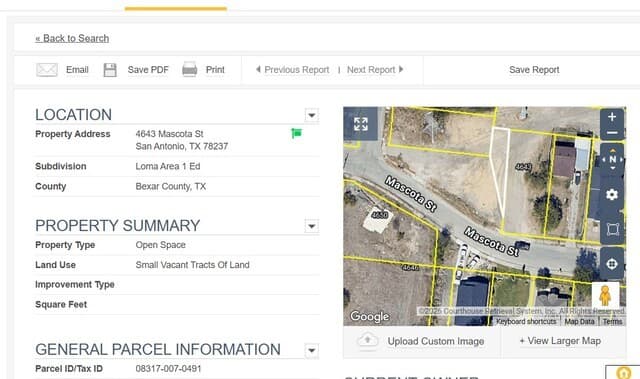
Task: Click the upper Mascota St map label
Action: pos(411,194)
